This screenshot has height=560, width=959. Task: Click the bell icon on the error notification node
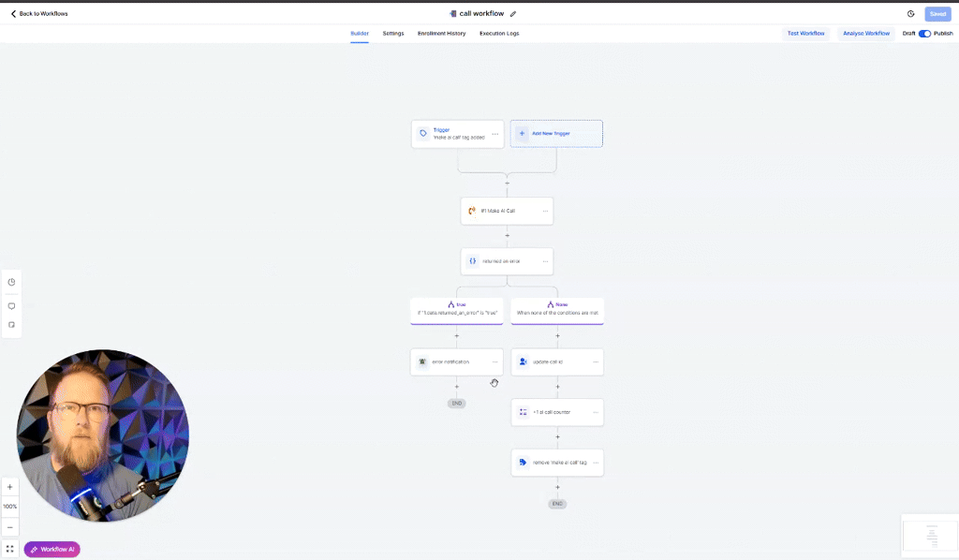pyautogui.click(x=421, y=361)
